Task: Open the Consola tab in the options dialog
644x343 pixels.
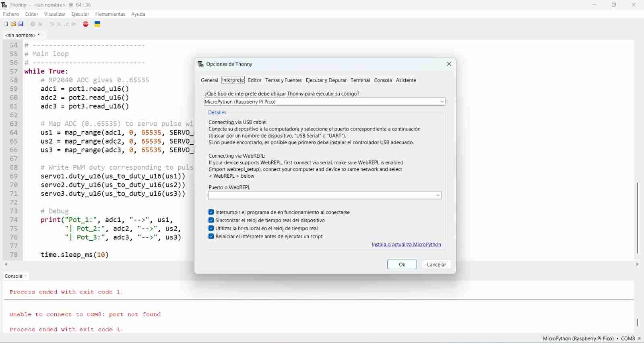Action: pos(383,80)
